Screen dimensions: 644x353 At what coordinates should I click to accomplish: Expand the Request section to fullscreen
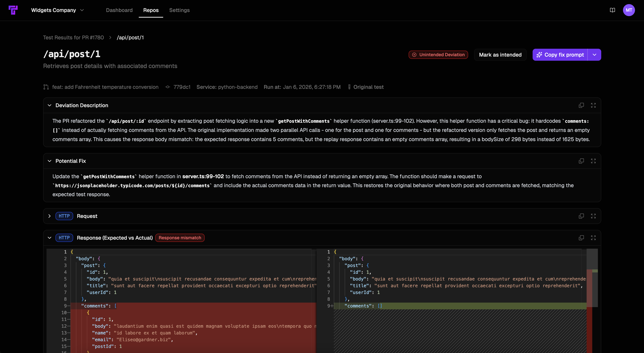594,216
